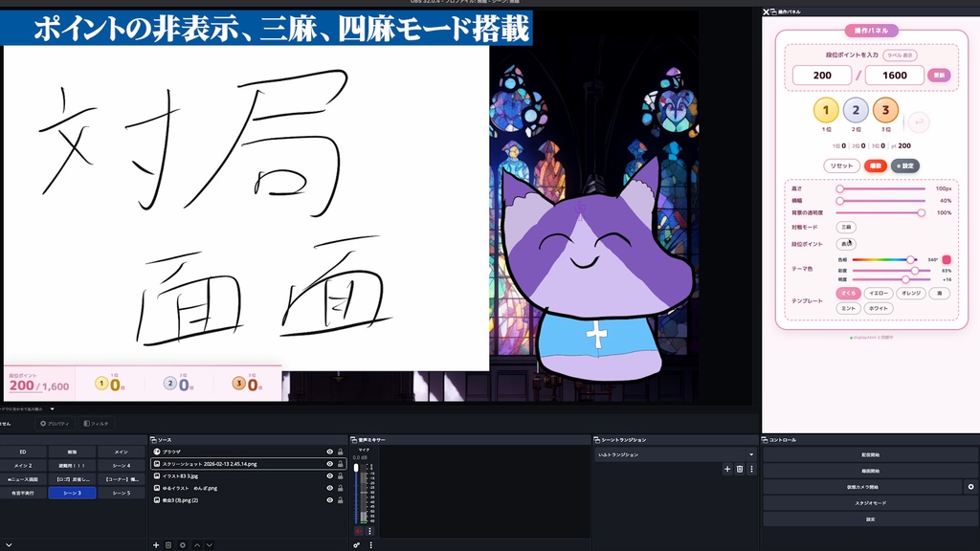Click the trash icon to remove selected source
This screenshot has width=980, height=551.
[169, 543]
